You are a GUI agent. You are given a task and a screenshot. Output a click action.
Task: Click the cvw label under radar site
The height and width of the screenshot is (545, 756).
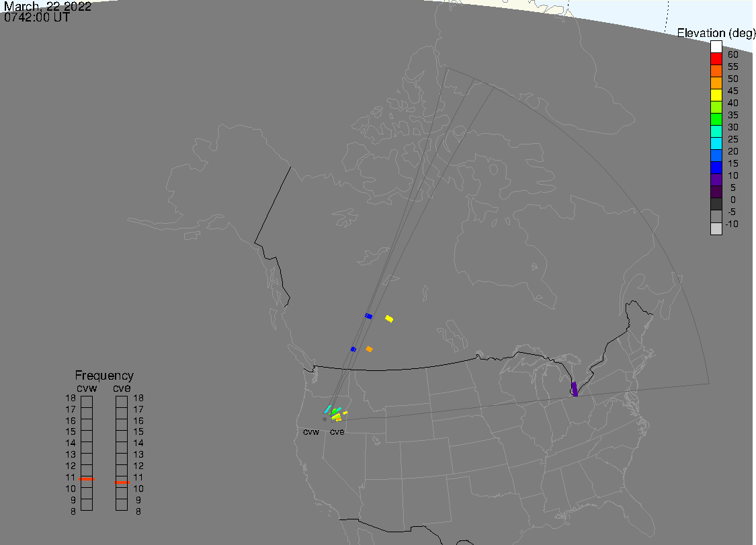311,432
